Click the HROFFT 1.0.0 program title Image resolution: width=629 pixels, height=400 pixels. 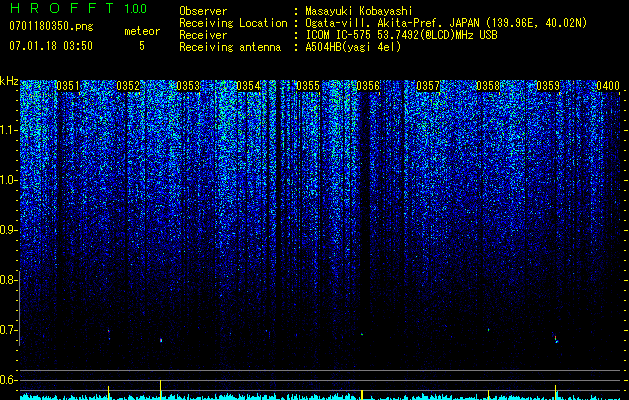click(x=78, y=8)
